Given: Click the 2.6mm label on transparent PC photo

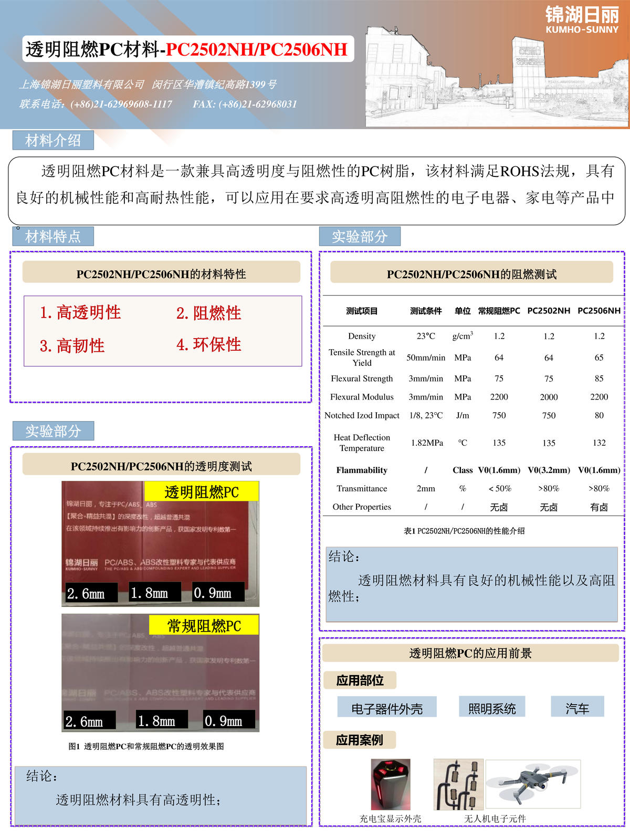Looking at the screenshot, I should pos(91,593).
